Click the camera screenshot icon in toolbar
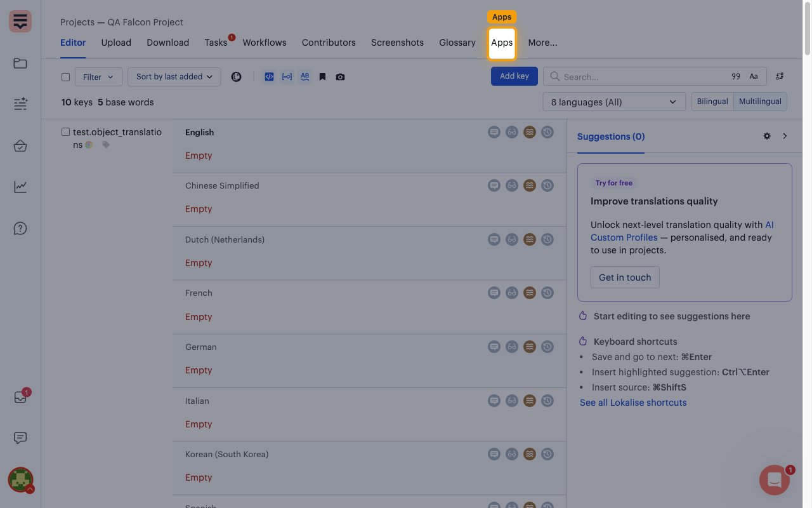 pyautogui.click(x=341, y=77)
